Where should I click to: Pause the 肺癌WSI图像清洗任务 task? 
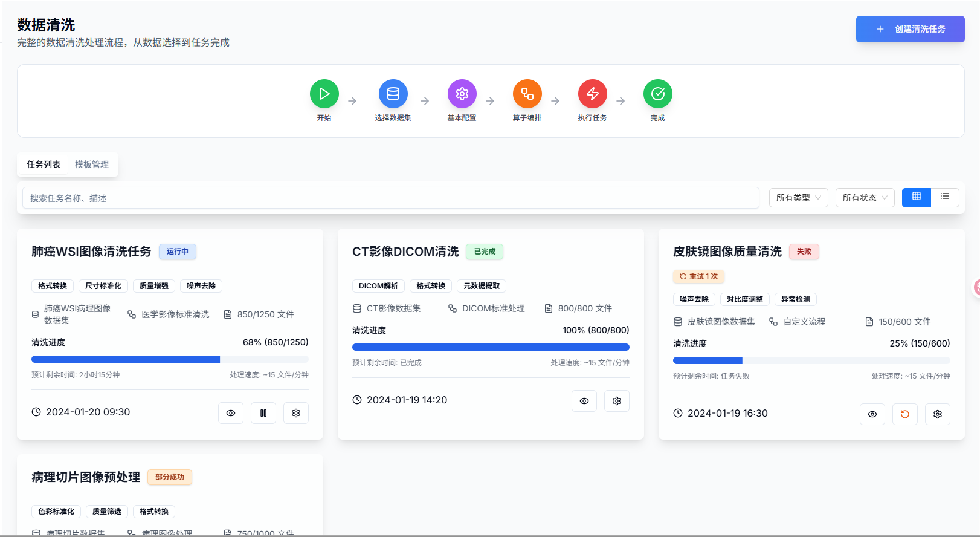pyautogui.click(x=263, y=413)
